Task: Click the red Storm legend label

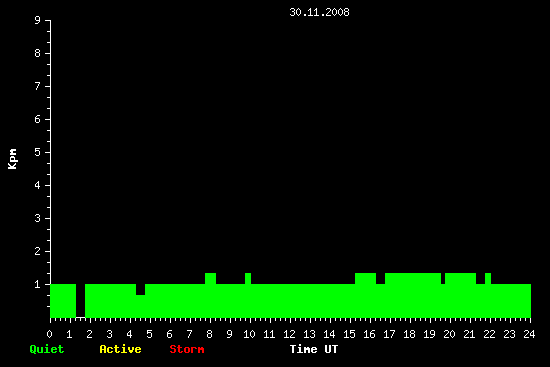Action: click(x=187, y=349)
